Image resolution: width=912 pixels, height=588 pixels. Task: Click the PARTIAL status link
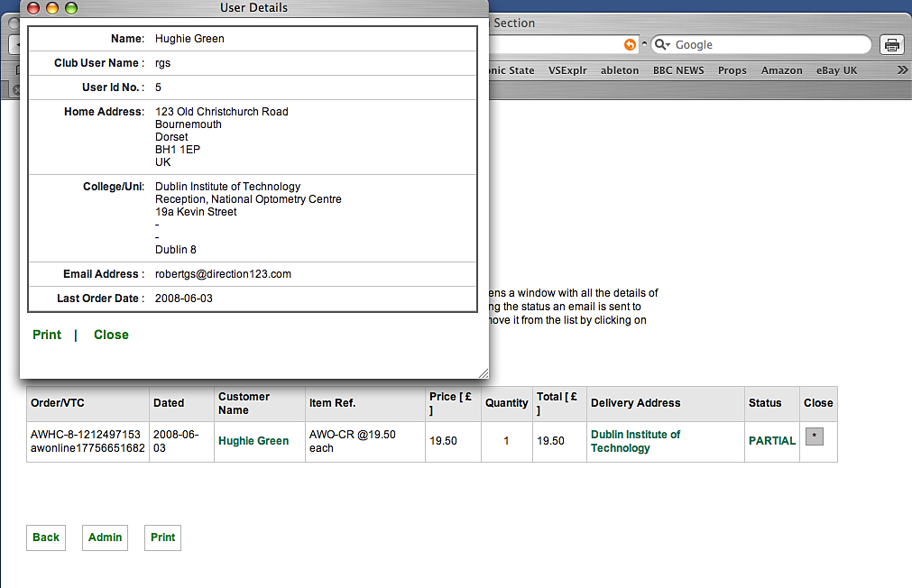click(x=772, y=441)
